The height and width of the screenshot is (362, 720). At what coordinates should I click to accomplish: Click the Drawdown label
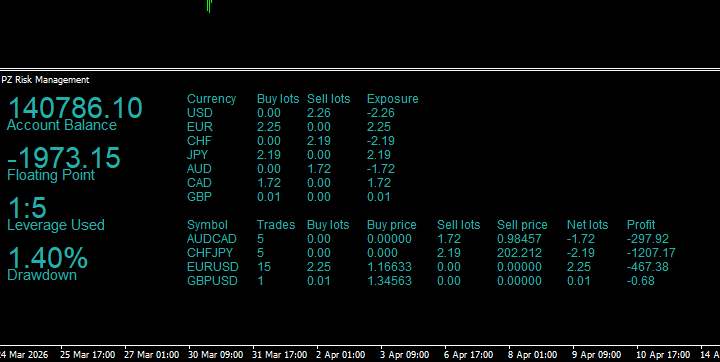point(42,275)
